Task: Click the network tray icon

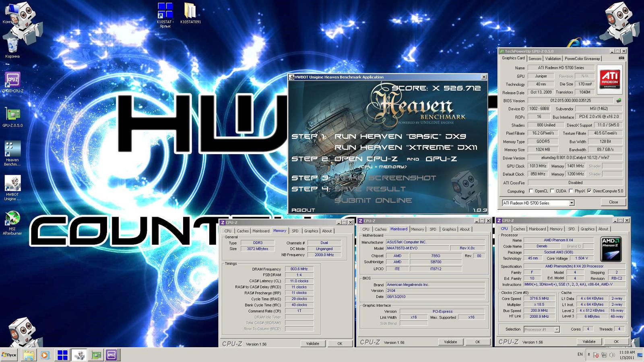Action: [604, 355]
